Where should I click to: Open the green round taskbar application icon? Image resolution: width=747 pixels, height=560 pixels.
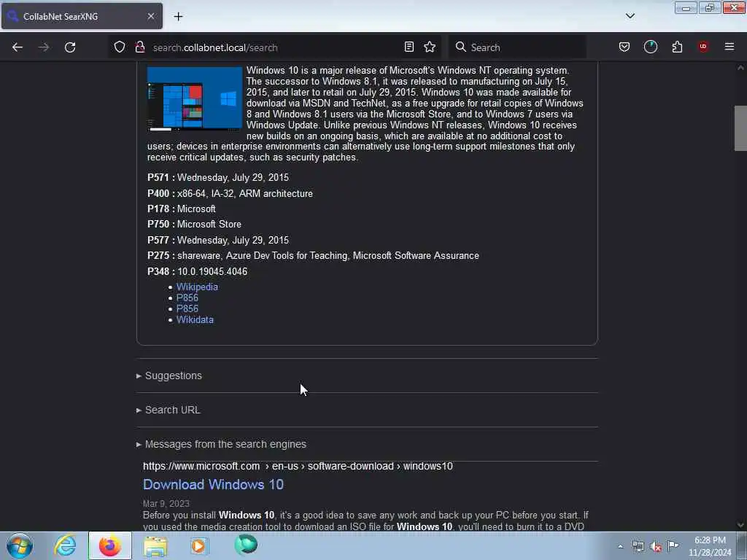(246, 545)
